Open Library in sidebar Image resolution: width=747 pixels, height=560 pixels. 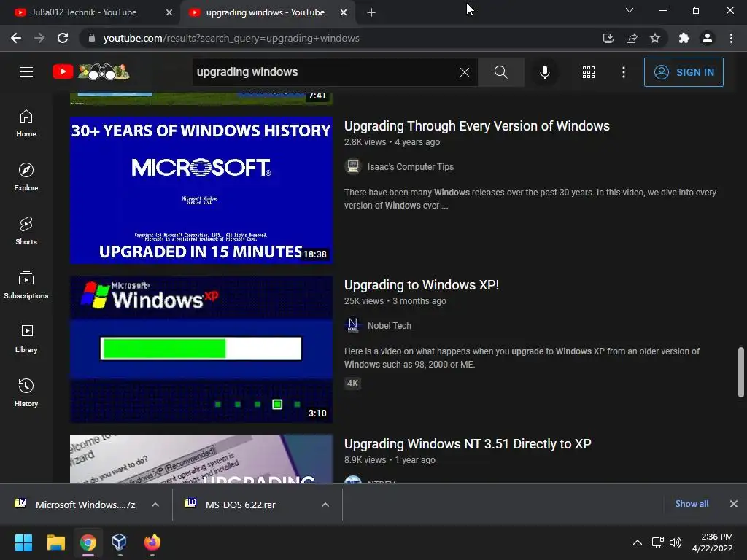click(26, 339)
